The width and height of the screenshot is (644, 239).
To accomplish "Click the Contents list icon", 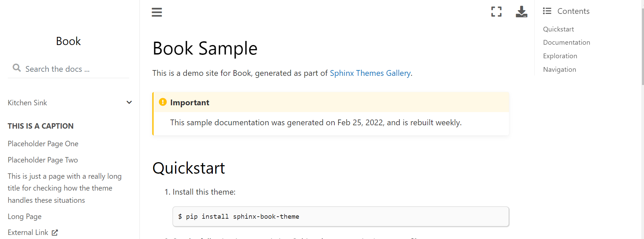I will (x=547, y=11).
